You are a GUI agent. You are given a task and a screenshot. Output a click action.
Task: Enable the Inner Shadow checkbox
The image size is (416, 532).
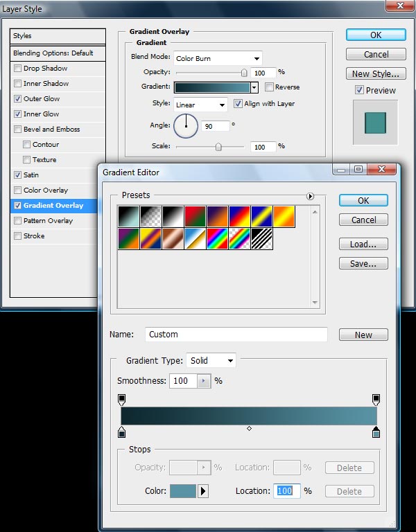pyautogui.click(x=17, y=83)
